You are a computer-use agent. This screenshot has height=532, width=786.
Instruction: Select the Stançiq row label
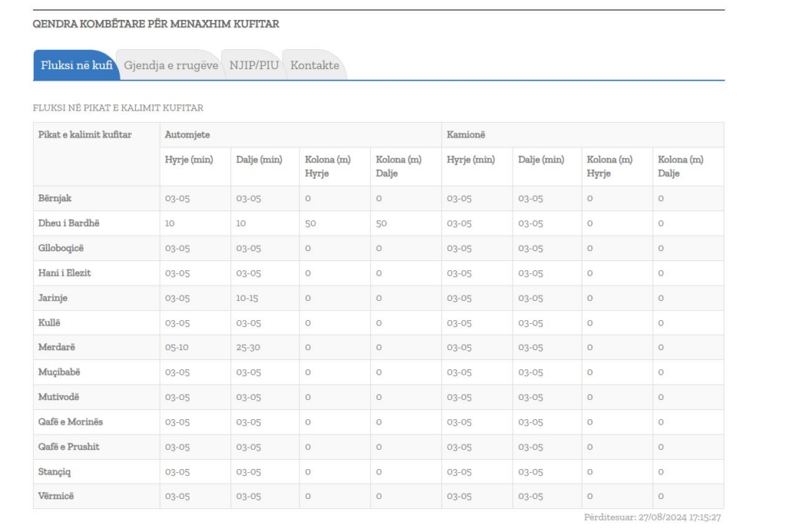pos(54,472)
